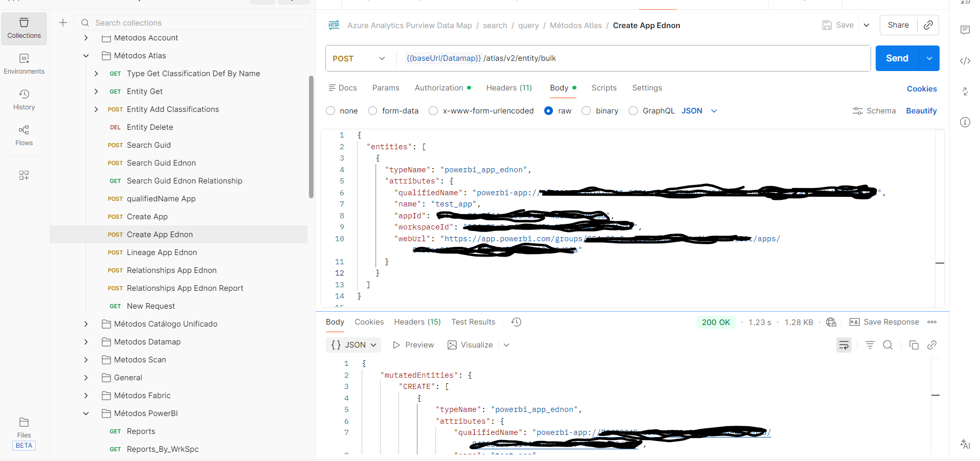Image resolution: width=980 pixels, height=461 pixels.
Task: Open the Save options dropdown arrow
Action: (866, 25)
